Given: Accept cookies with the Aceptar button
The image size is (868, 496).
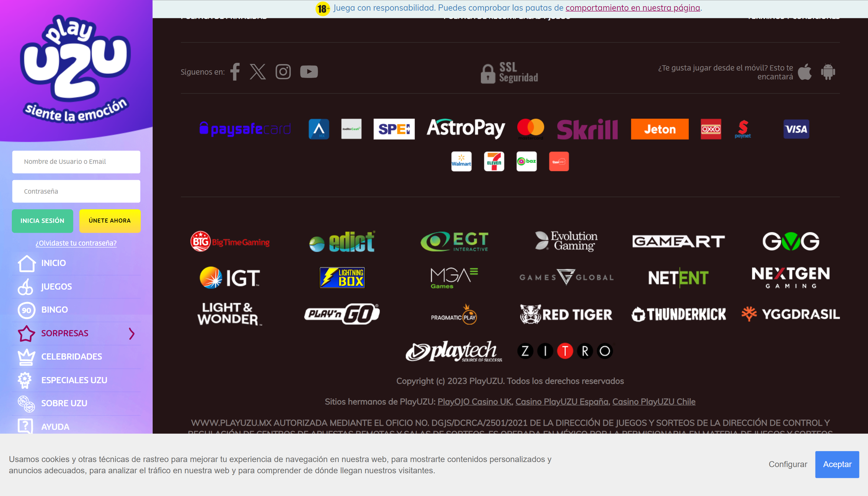Looking at the screenshot, I should click(837, 464).
